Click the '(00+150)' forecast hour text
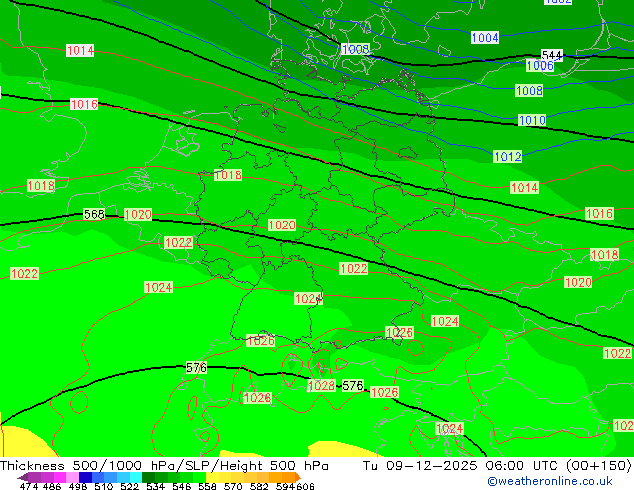Viewport: 634px width, 490px height. pyautogui.click(x=598, y=466)
